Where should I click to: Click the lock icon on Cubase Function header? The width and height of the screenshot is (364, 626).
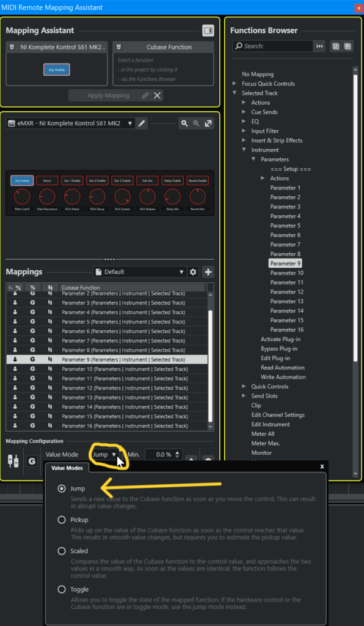119,47
